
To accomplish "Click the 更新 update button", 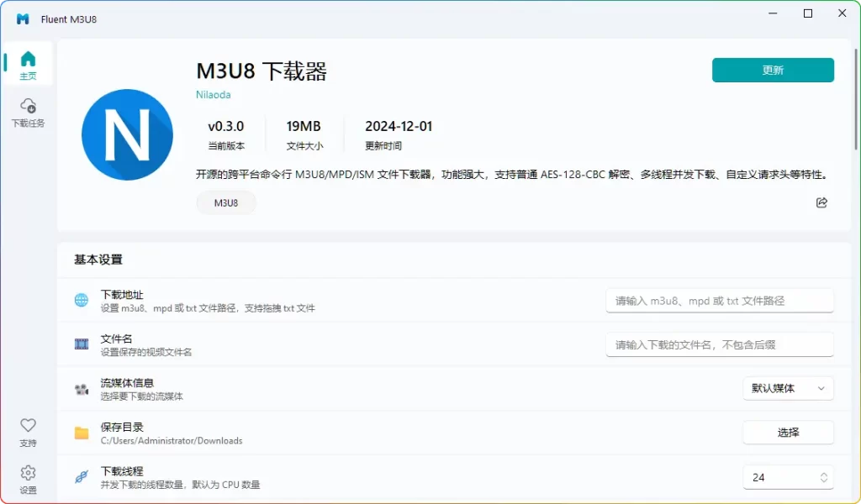I will [x=773, y=71].
